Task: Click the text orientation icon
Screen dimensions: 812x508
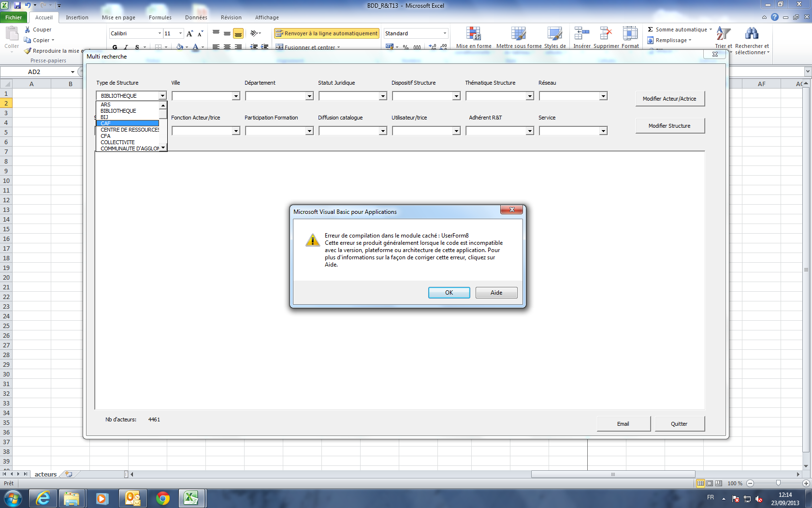Action: point(254,33)
